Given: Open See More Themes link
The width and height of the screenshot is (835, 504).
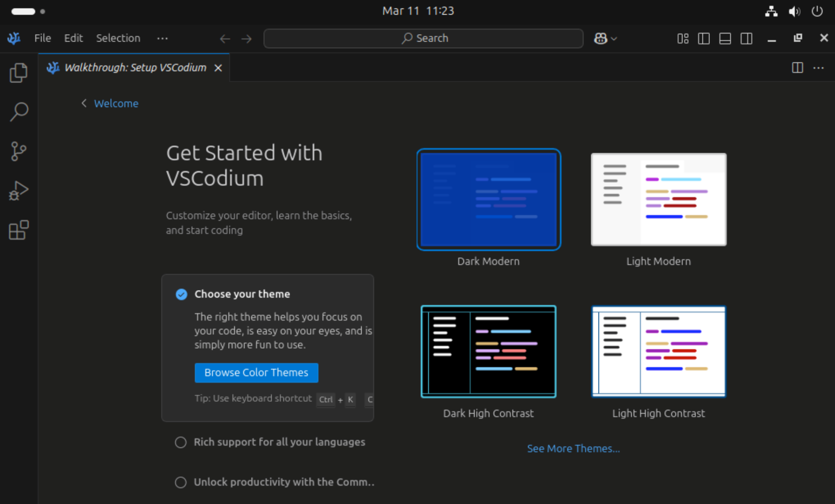Looking at the screenshot, I should point(573,448).
